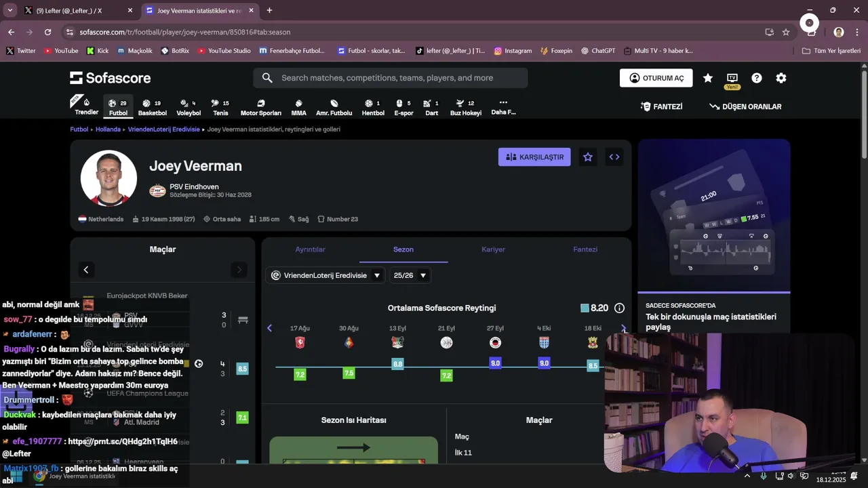
Task: Switch to the Sezon tab
Action: click(403, 249)
